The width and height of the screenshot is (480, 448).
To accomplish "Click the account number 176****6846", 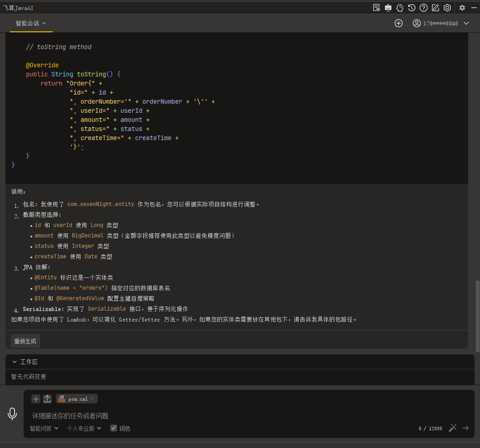I will [x=440, y=24].
